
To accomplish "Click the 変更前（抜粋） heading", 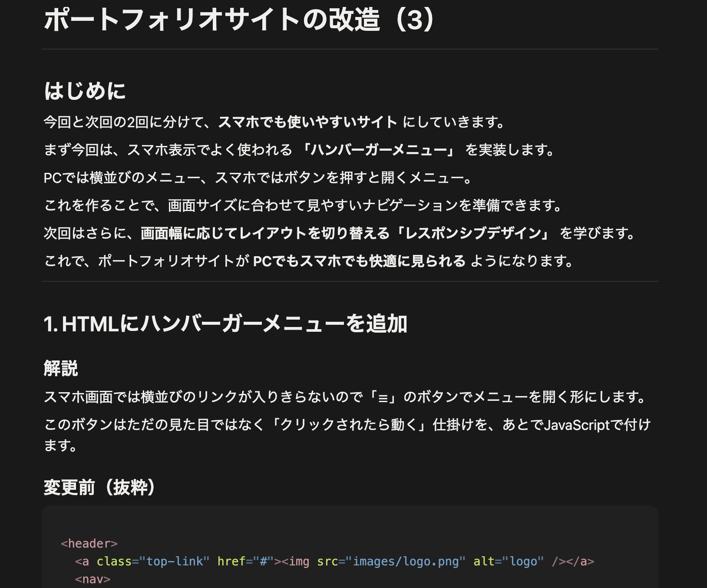I will click(x=99, y=487).
